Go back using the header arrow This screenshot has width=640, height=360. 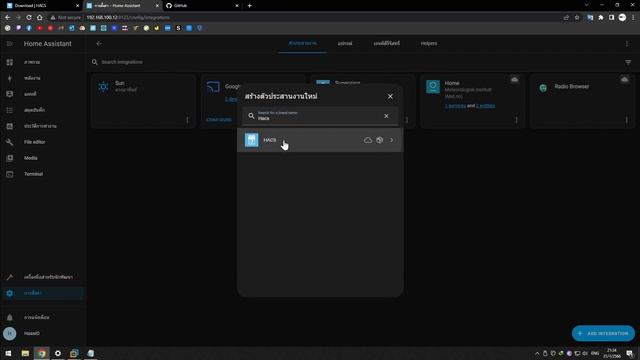click(x=99, y=43)
